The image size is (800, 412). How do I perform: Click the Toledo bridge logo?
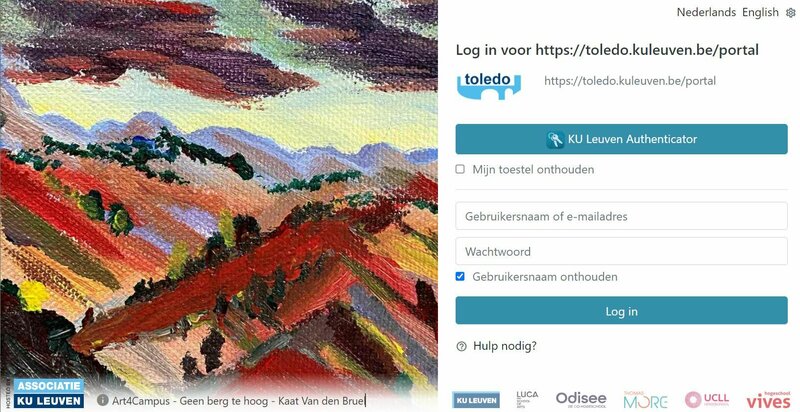489,85
